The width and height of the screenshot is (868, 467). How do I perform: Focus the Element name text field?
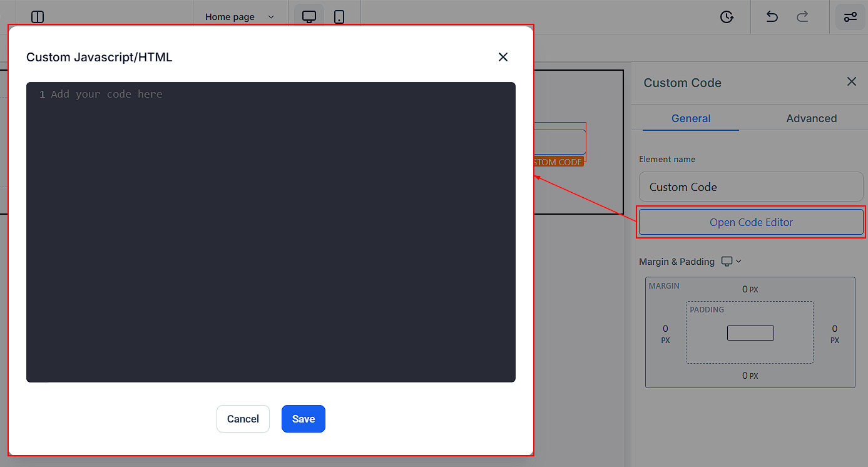pyautogui.click(x=751, y=187)
